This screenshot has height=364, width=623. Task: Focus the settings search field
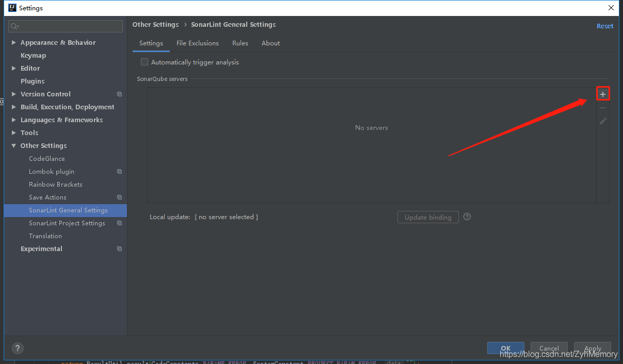pos(66,26)
